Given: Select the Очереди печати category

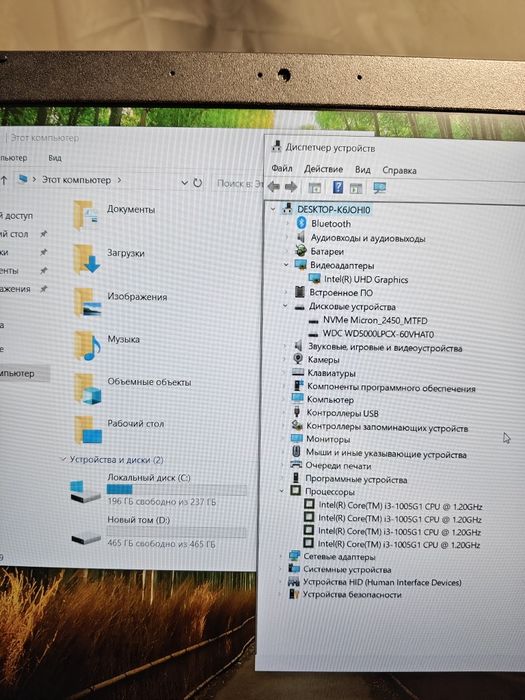Looking at the screenshot, I should pyautogui.click(x=338, y=466).
